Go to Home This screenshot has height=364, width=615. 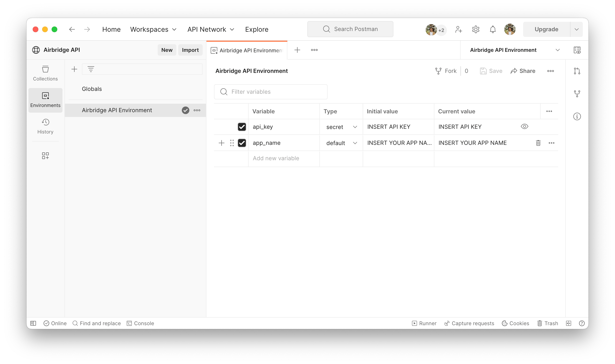pyautogui.click(x=111, y=29)
